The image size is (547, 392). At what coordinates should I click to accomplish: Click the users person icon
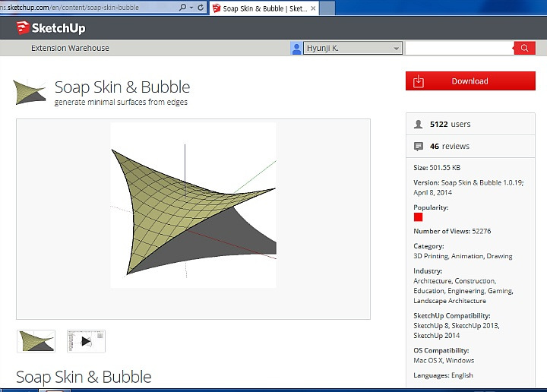coord(419,124)
